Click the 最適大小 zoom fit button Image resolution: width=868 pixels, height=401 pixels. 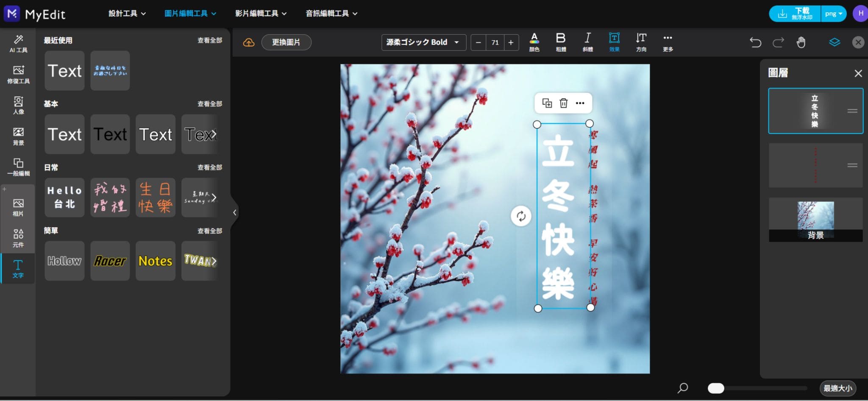[838, 387]
